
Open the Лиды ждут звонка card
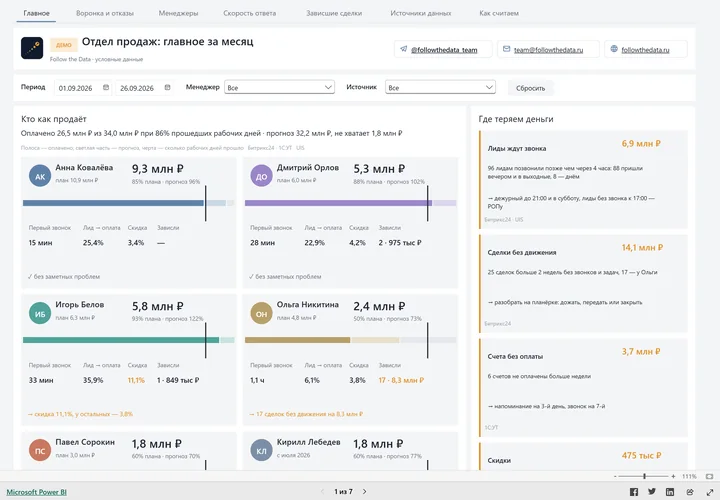click(x=583, y=180)
